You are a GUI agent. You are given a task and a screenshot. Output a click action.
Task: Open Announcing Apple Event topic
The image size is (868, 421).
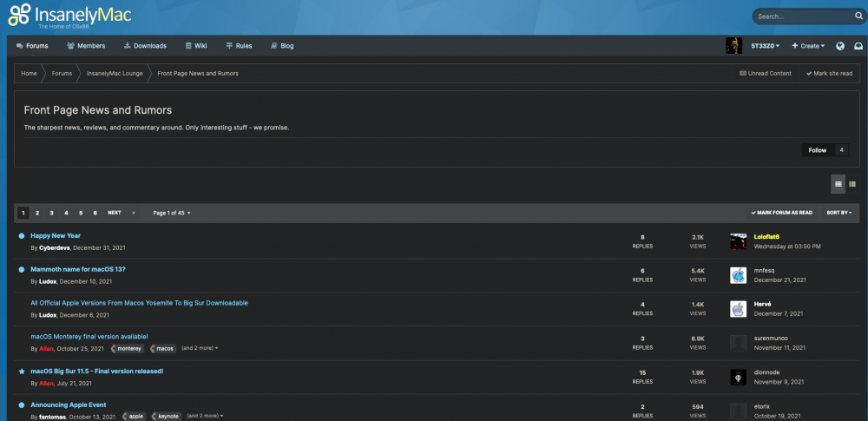(x=68, y=405)
